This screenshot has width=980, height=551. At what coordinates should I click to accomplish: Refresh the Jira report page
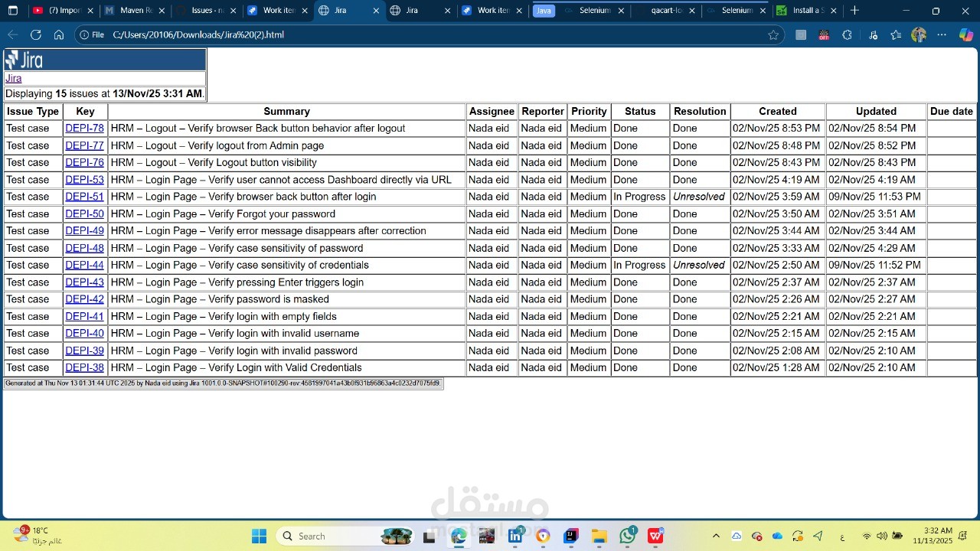[35, 34]
